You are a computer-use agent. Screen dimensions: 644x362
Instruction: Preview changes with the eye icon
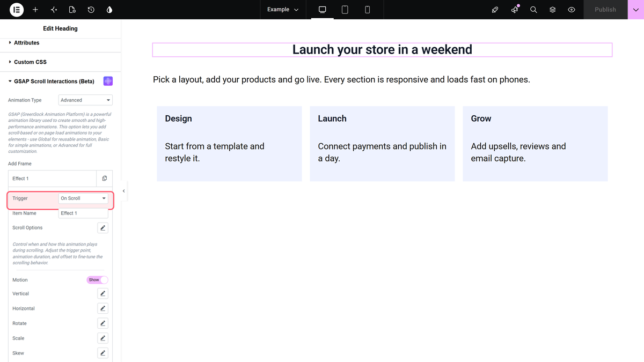[x=572, y=10]
